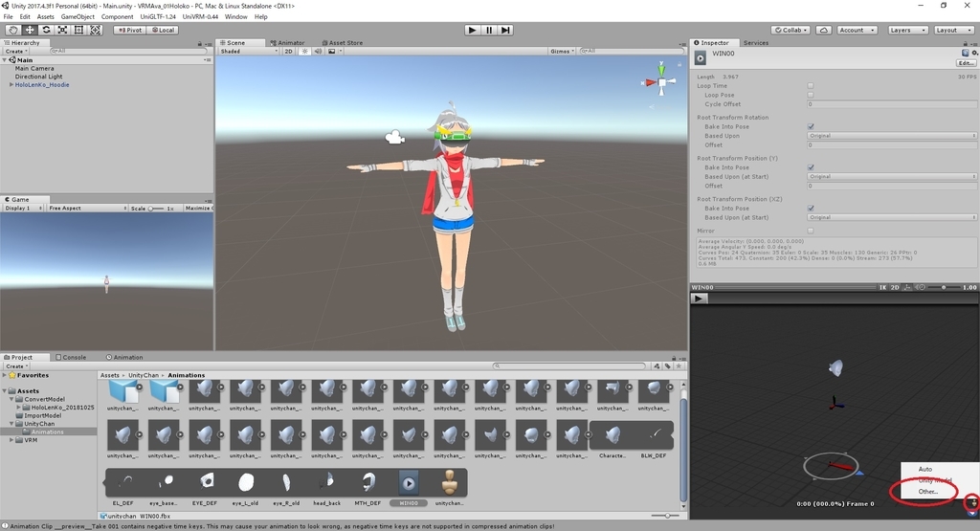Toggle IK in the preview panel
Screen dimensions: 980x531
tap(883, 287)
